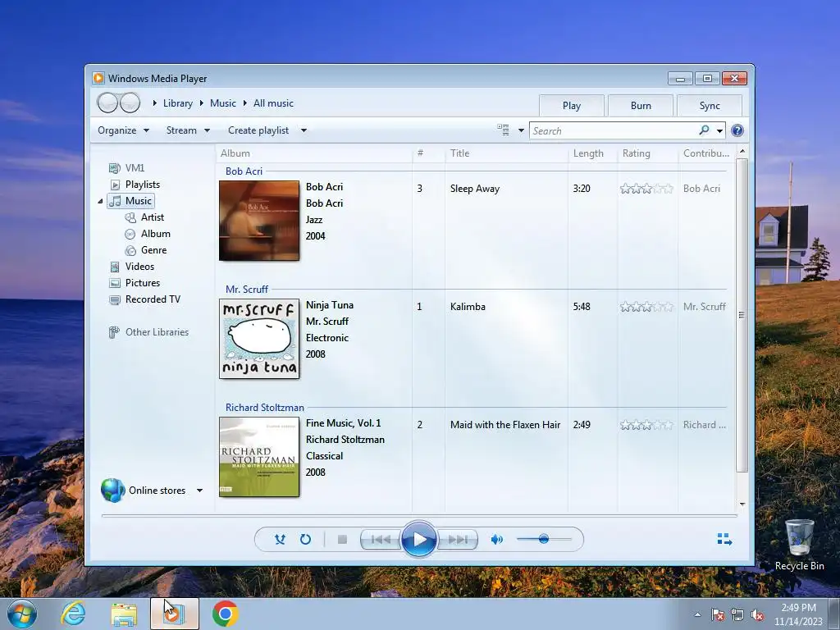Sort by the Album column header
Viewport: 840px width, 630px height.
(314, 153)
